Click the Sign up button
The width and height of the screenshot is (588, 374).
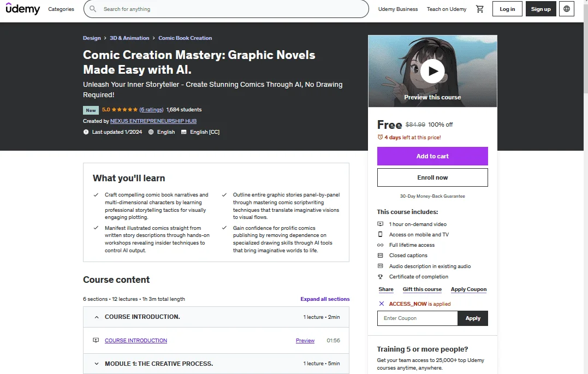[x=541, y=9]
